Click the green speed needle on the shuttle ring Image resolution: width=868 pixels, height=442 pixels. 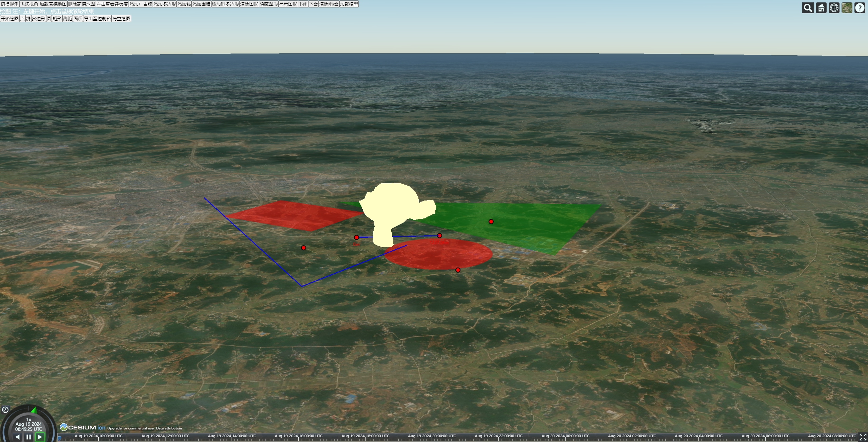(x=34, y=410)
